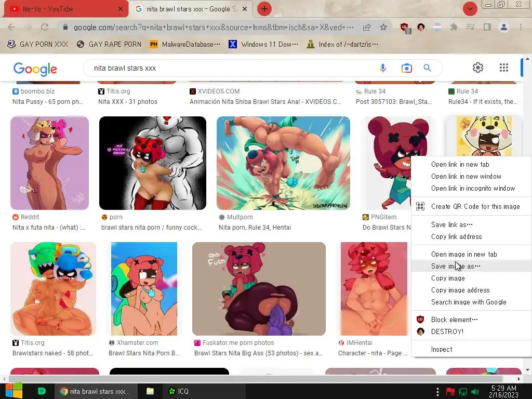532x399 pixels.
Task: Open the Windows 11 Dow… bookmark
Action: tap(263, 45)
